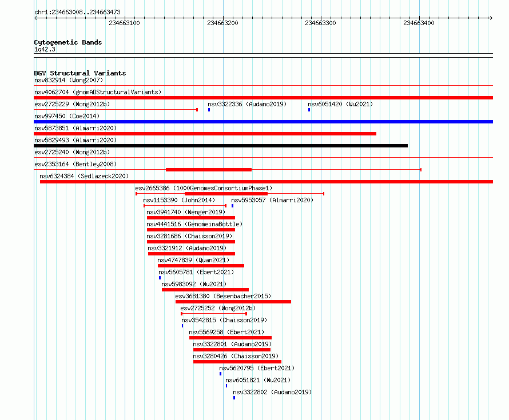Click the blue marker under nsv6051420
This screenshot has width=509, height=420.
click(x=309, y=110)
